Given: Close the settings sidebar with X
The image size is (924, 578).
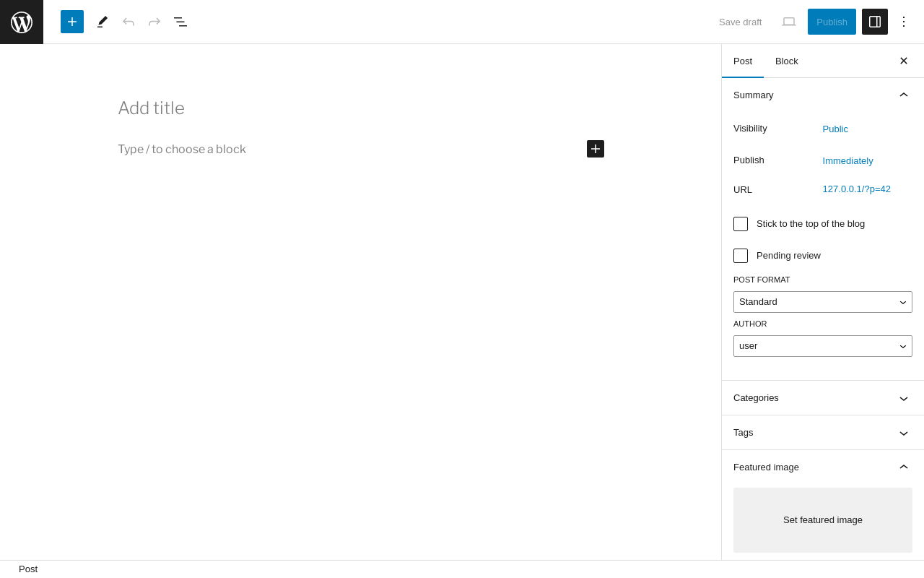Looking at the screenshot, I should 904,61.
